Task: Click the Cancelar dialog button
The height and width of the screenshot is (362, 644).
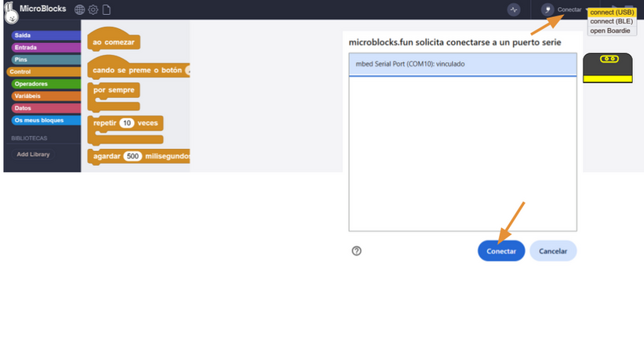Action: tap(553, 251)
